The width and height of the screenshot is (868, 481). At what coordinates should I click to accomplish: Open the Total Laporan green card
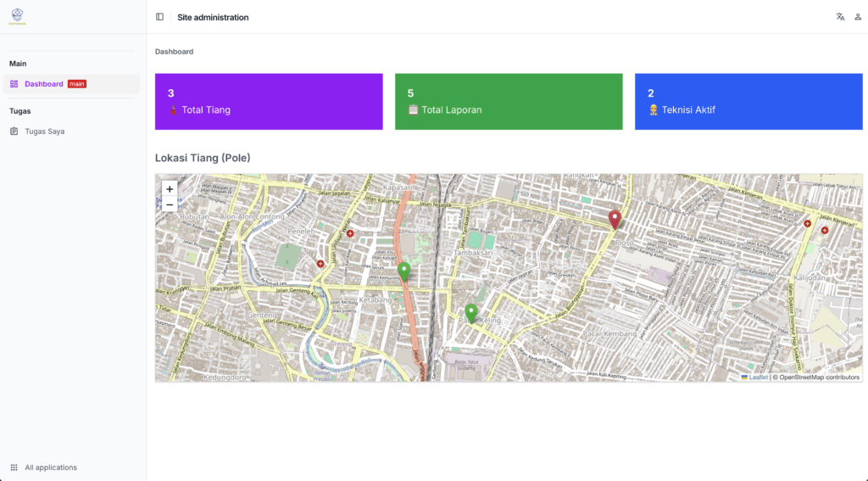point(509,102)
